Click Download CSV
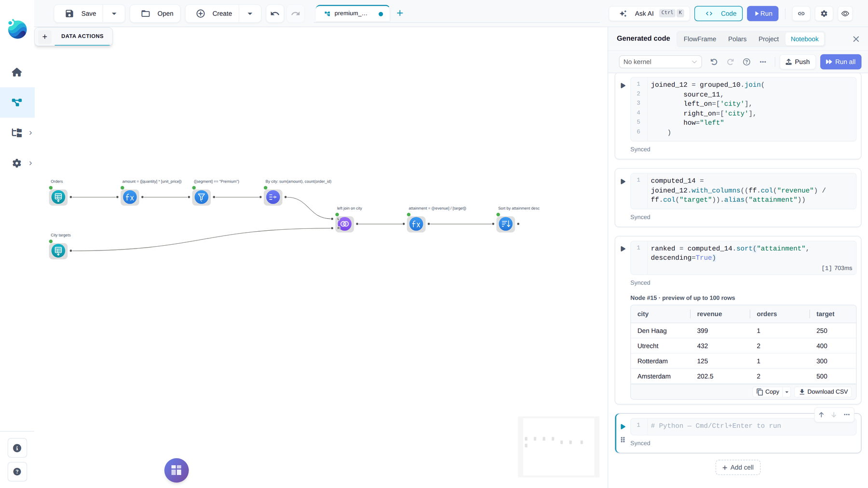The height and width of the screenshot is (488, 868). pos(823,392)
